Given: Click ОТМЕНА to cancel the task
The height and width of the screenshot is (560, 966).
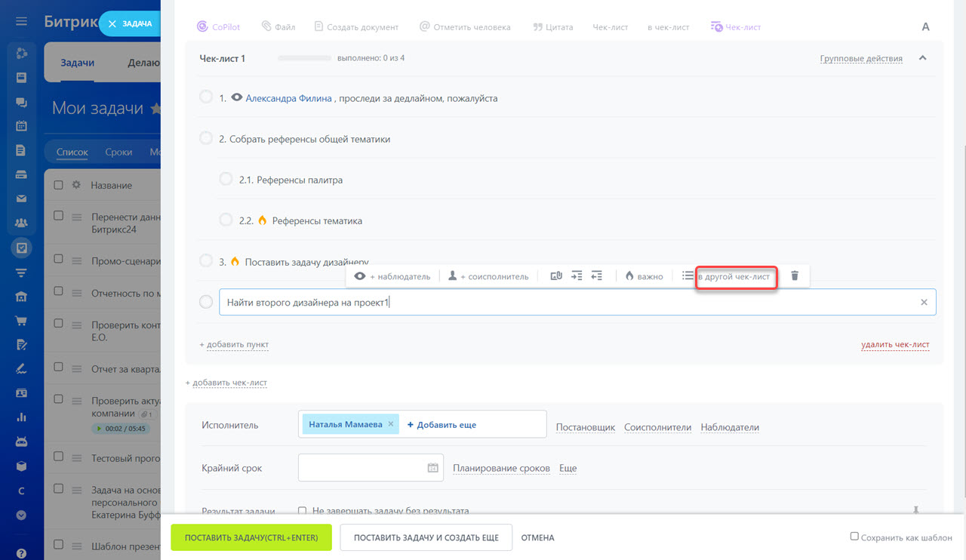Looking at the screenshot, I should pyautogui.click(x=537, y=537).
